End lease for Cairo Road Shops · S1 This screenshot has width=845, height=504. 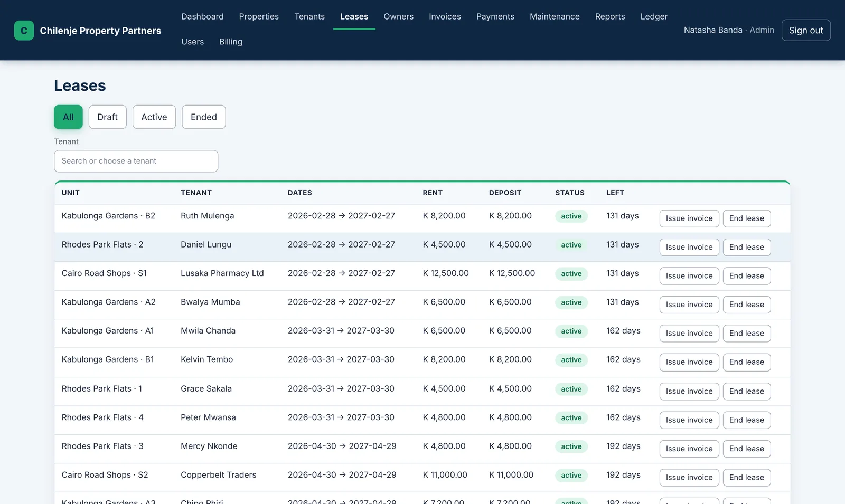pyautogui.click(x=747, y=276)
